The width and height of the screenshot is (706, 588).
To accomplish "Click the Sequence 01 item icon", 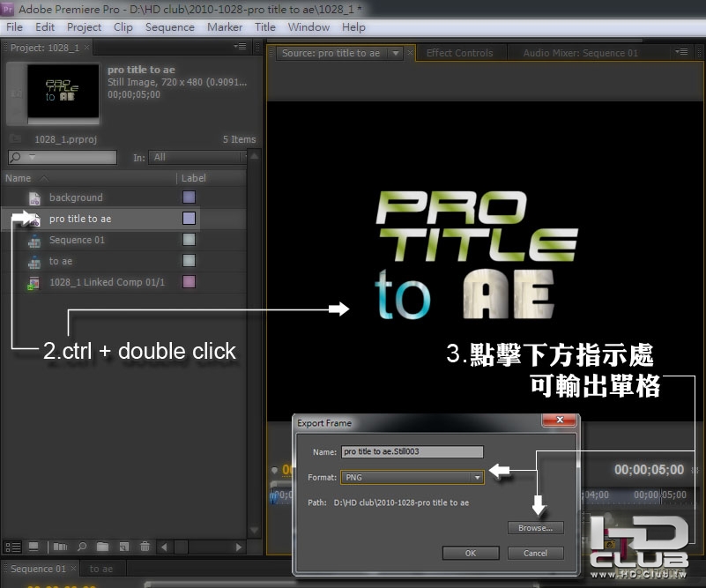I will click(34, 241).
